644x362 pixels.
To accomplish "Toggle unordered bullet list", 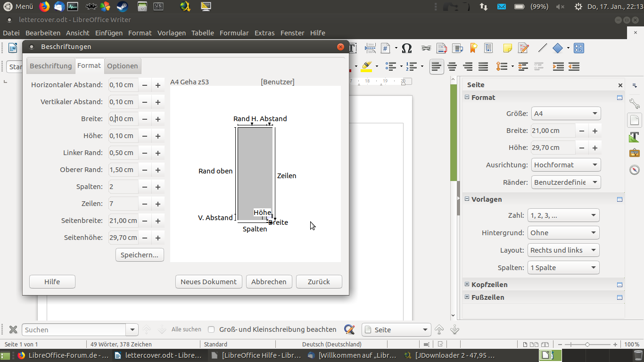I will coord(390,66).
